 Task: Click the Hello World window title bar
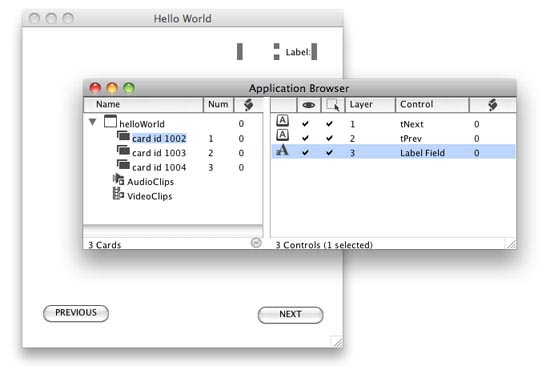tap(182, 18)
